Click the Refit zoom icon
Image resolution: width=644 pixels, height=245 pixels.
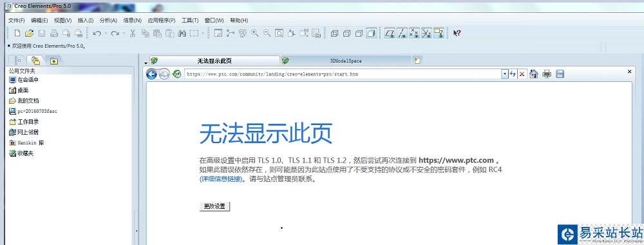click(279, 34)
